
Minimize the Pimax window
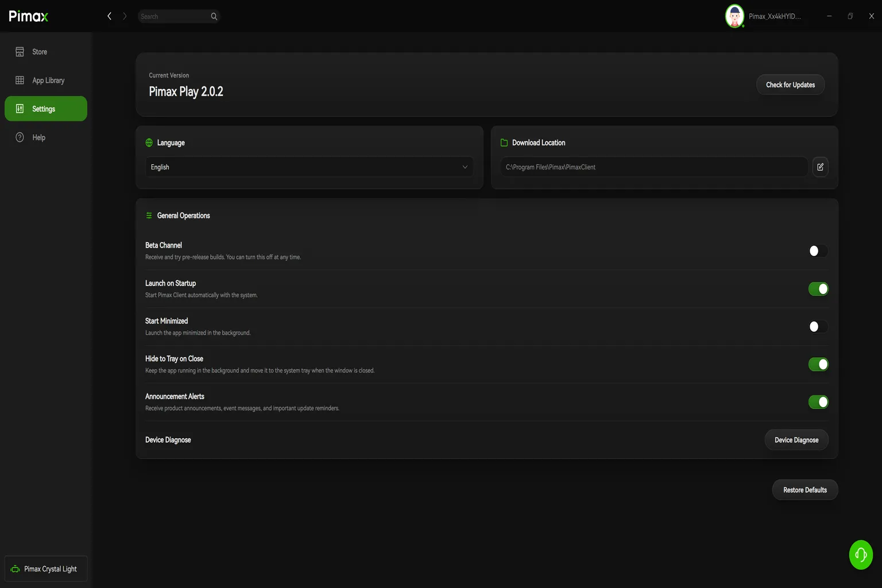(x=829, y=16)
